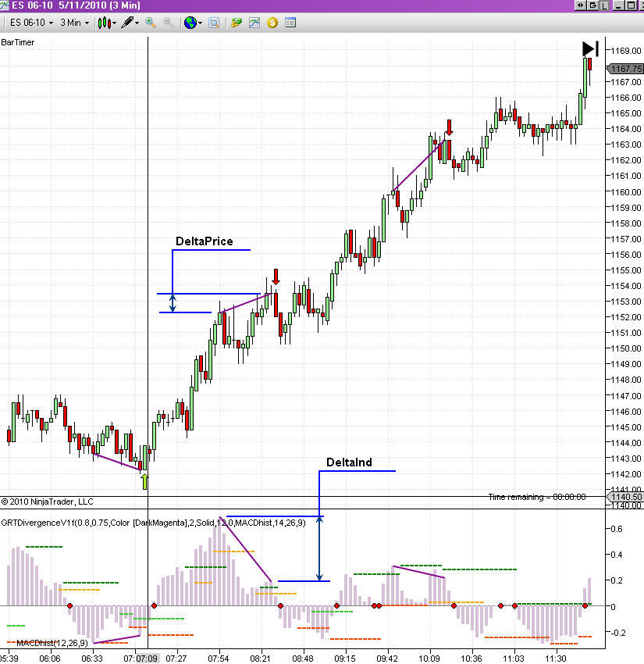Screen dimensions: 644x664
Task: Expand the chart style dropdown arrow
Action: click(115, 23)
